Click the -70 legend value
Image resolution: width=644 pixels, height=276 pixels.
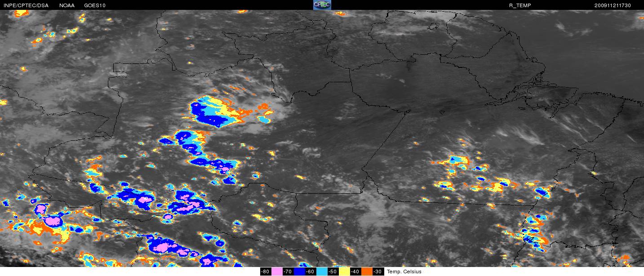[288, 272]
